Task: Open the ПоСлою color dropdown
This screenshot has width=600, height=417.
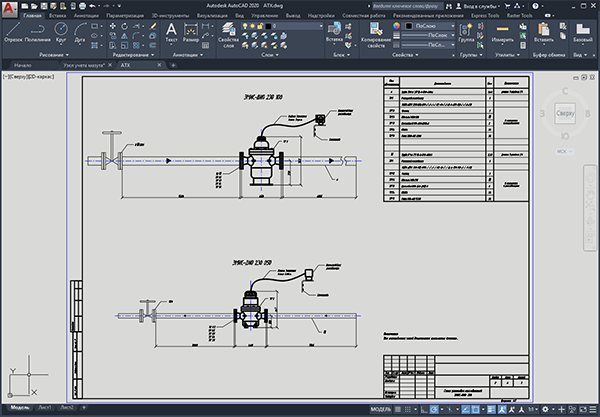Action: click(x=430, y=26)
